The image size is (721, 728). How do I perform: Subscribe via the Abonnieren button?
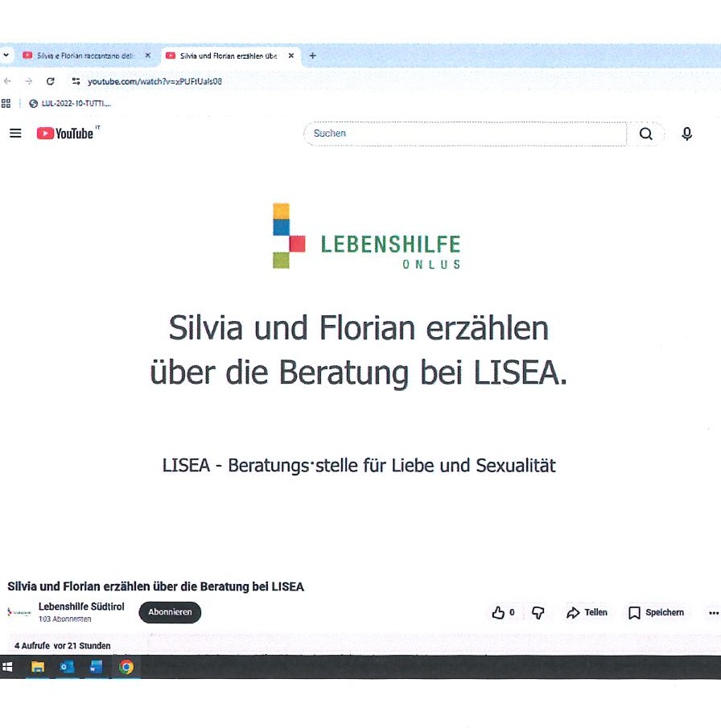click(x=170, y=612)
